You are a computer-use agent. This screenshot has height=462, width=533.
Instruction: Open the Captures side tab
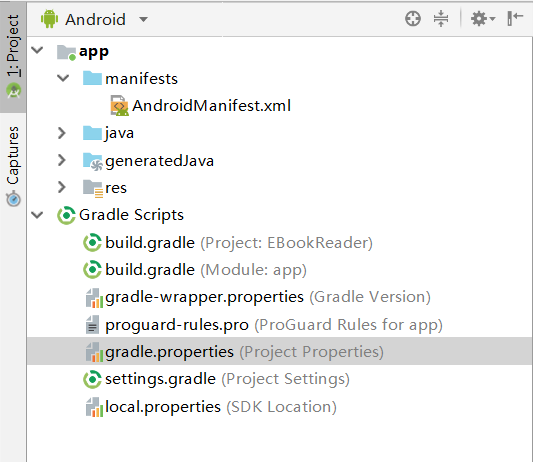click(13, 166)
